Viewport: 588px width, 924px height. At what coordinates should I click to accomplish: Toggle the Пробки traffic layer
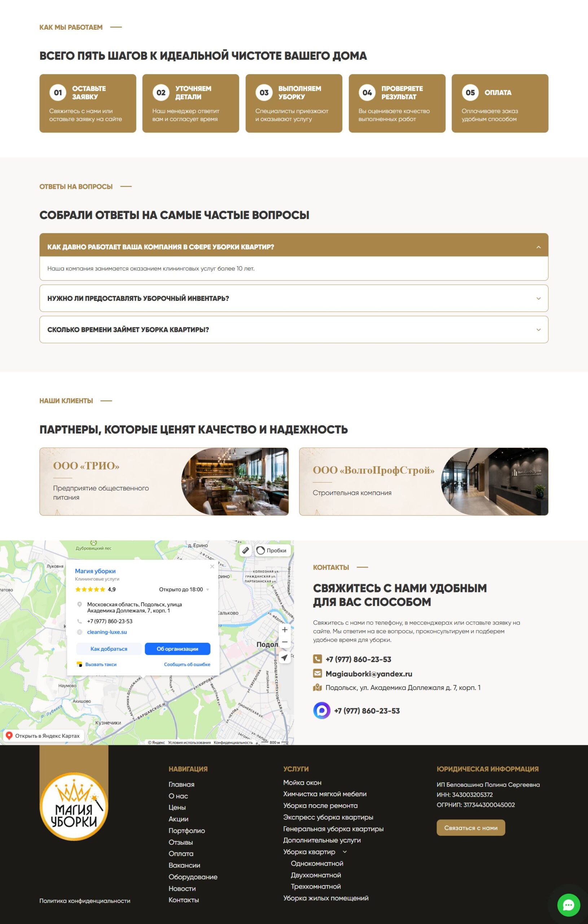click(x=272, y=550)
